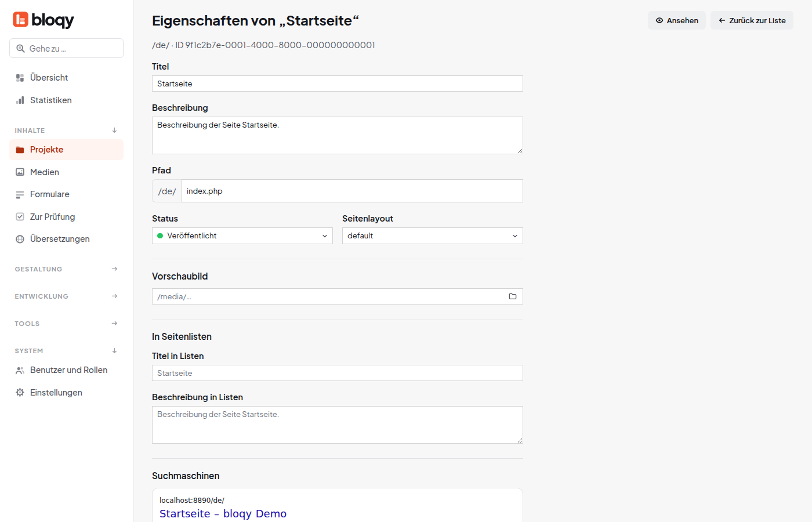Open media browser folder icon in Vorschaubild
The image size is (812, 522).
point(513,296)
